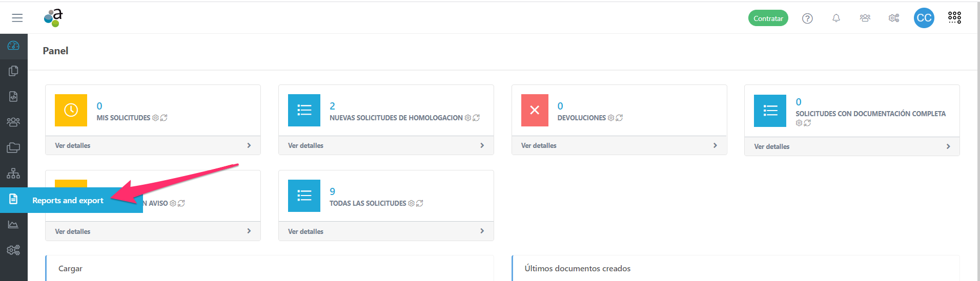Open the CC user avatar menu

point(924,18)
